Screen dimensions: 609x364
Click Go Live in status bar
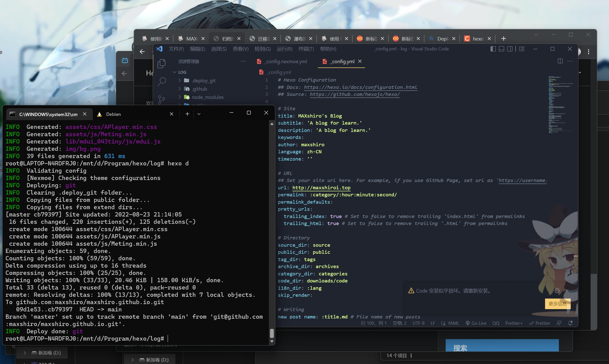(476, 323)
